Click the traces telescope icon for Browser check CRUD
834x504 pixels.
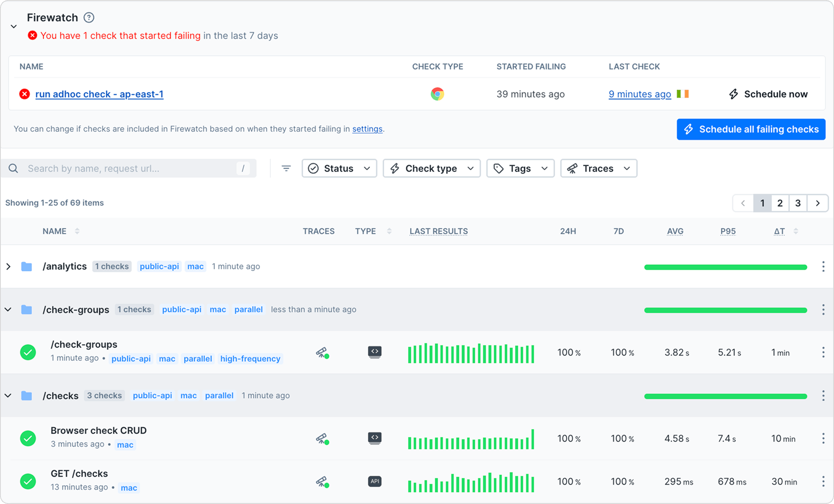click(322, 438)
